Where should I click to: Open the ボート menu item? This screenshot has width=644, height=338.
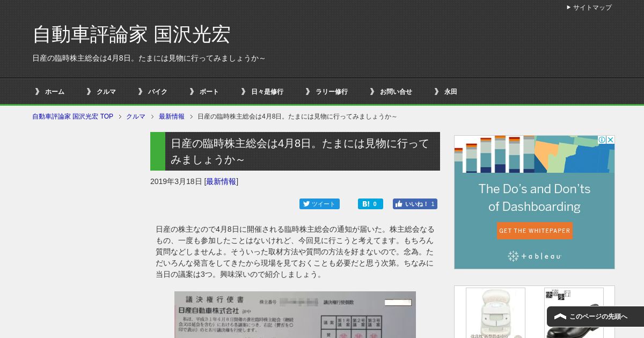(x=209, y=92)
